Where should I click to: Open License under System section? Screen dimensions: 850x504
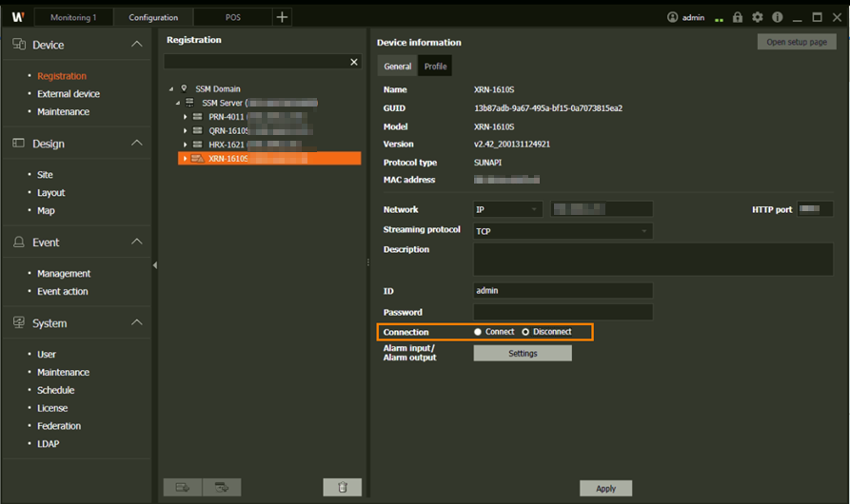tap(52, 408)
